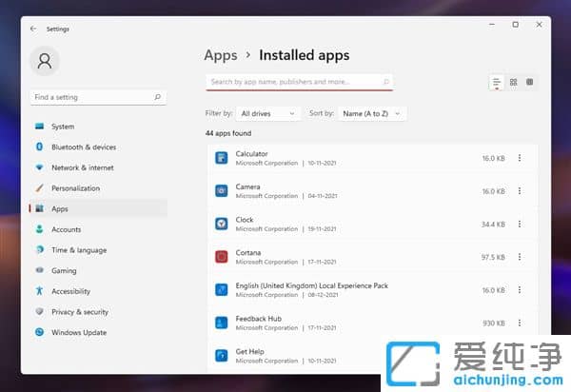571x392 pixels.
Task: Open more options for Camera
Action: pos(520,190)
